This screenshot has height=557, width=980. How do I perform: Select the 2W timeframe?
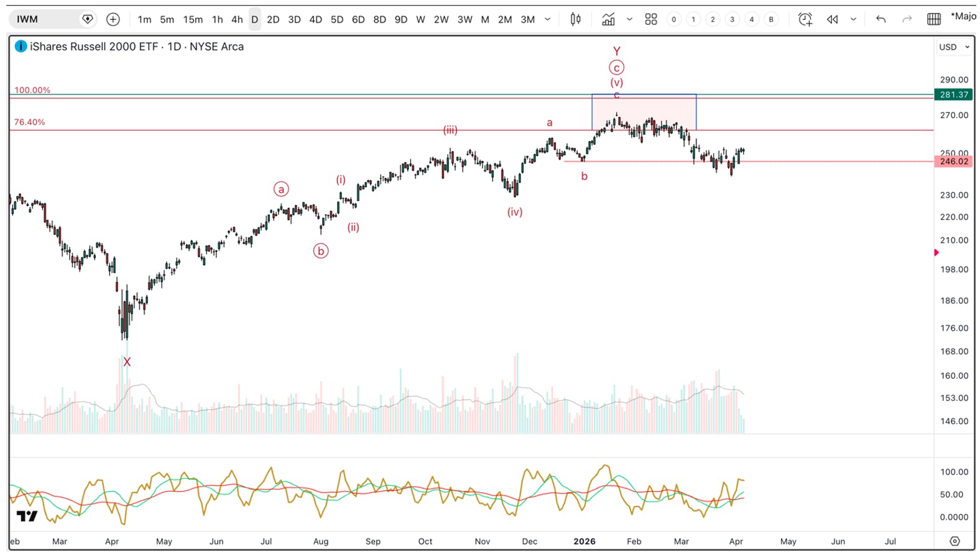[441, 19]
